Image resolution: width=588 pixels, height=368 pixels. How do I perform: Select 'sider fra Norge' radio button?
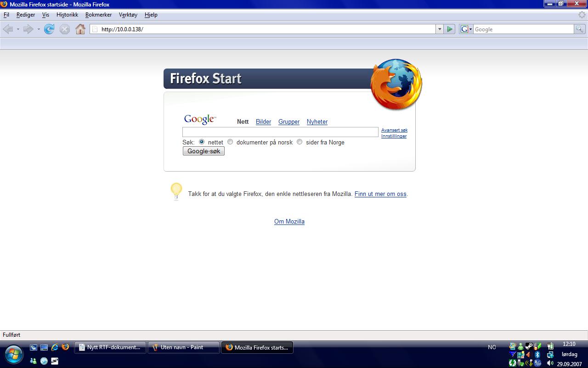click(300, 142)
